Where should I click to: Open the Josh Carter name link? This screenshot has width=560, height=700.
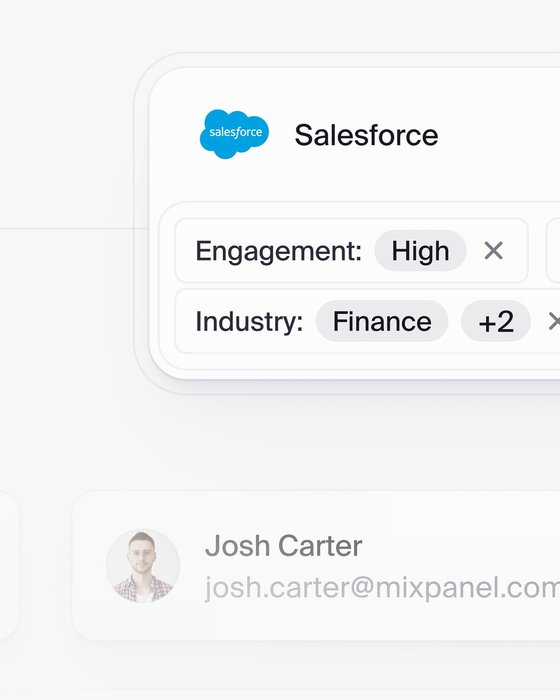[284, 546]
